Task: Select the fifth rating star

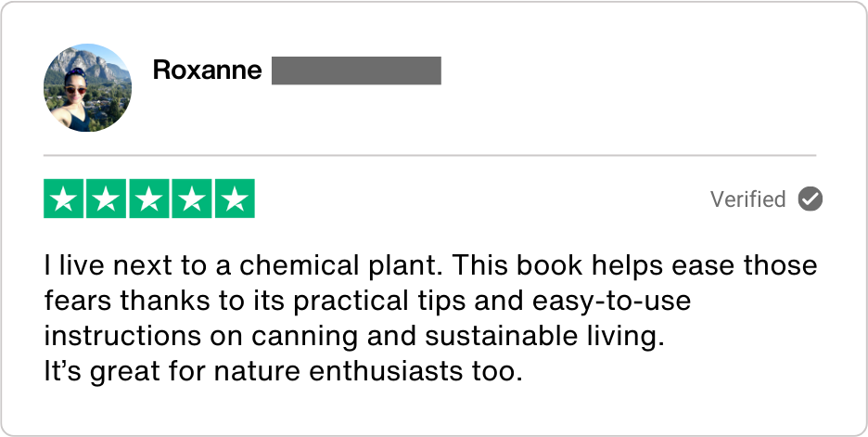Action: [x=235, y=199]
